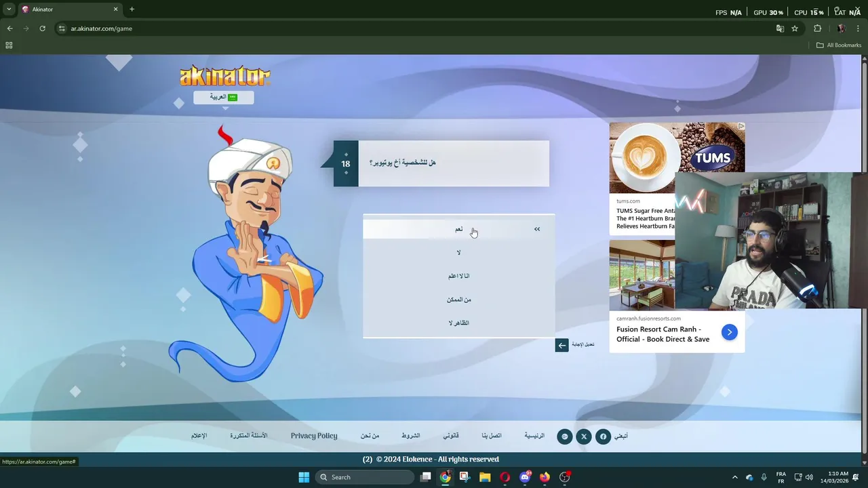Close the Akinator tab
868x488 pixels.
click(115, 9)
